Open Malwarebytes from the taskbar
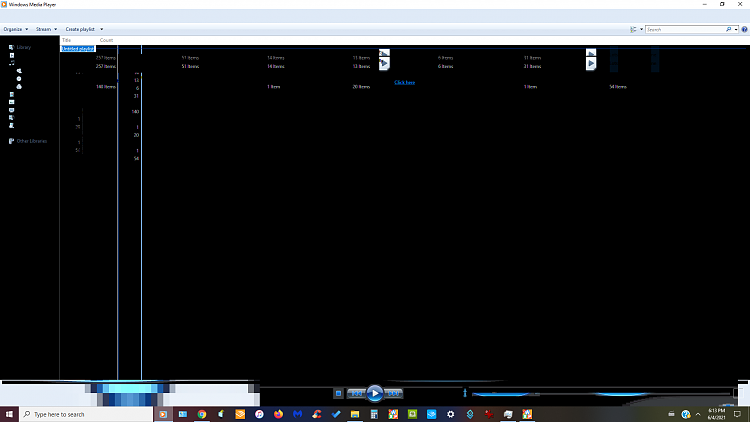The image size is (750, 422). pyautogui.click(x=298, y=414)
